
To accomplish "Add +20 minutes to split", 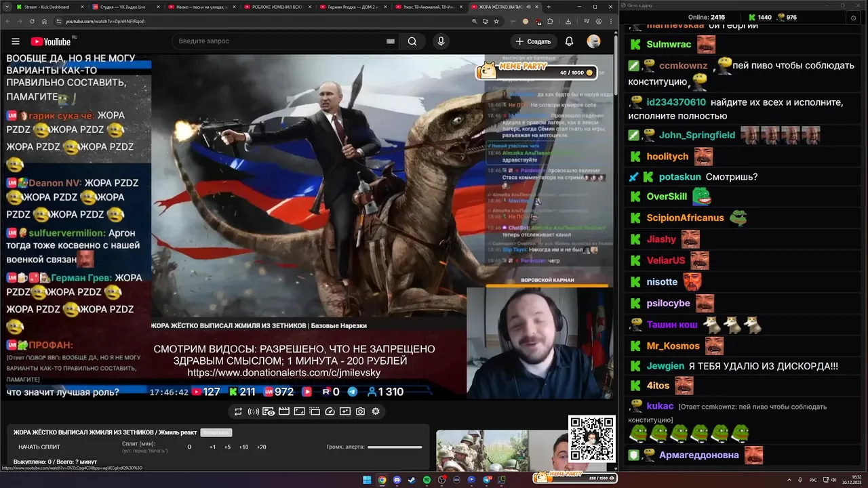I will (x=262, y=447).
